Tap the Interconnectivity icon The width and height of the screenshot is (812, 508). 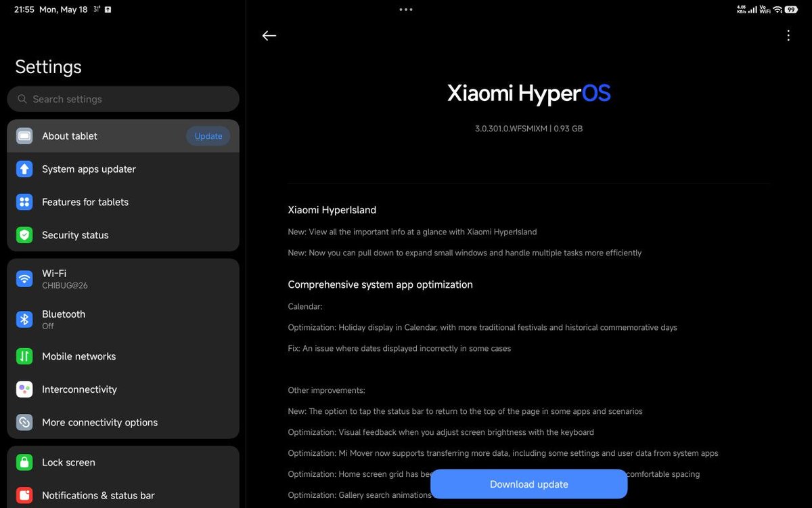click(24, 389)
